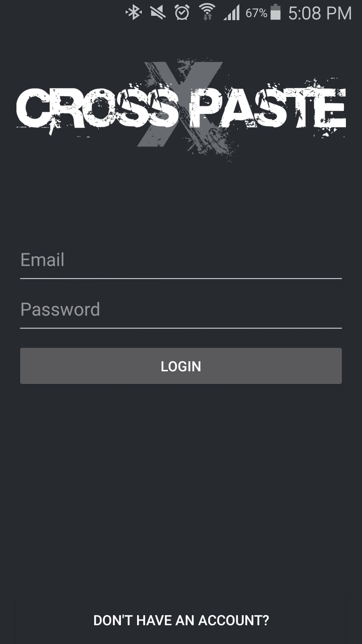Tap the battery icon in status bar
This screenshot has width=362, height=644.
pos(276,12)
